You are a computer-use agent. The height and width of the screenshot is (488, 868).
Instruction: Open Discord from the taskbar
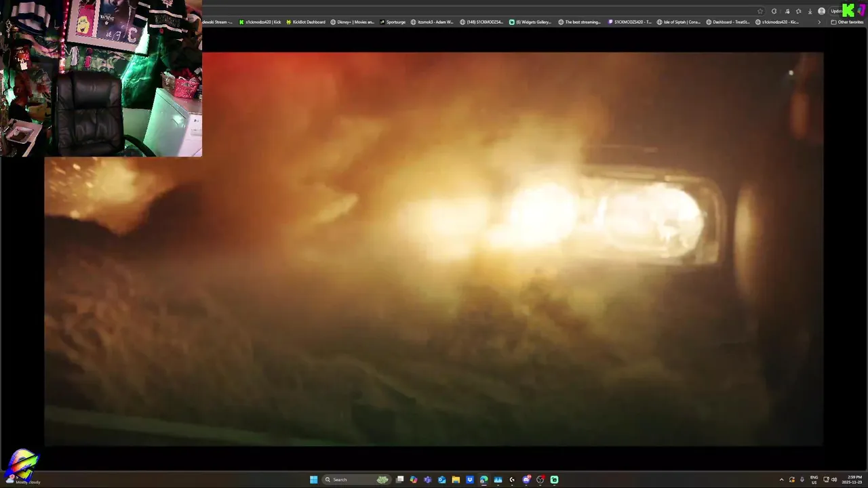(x=526, y=480)
